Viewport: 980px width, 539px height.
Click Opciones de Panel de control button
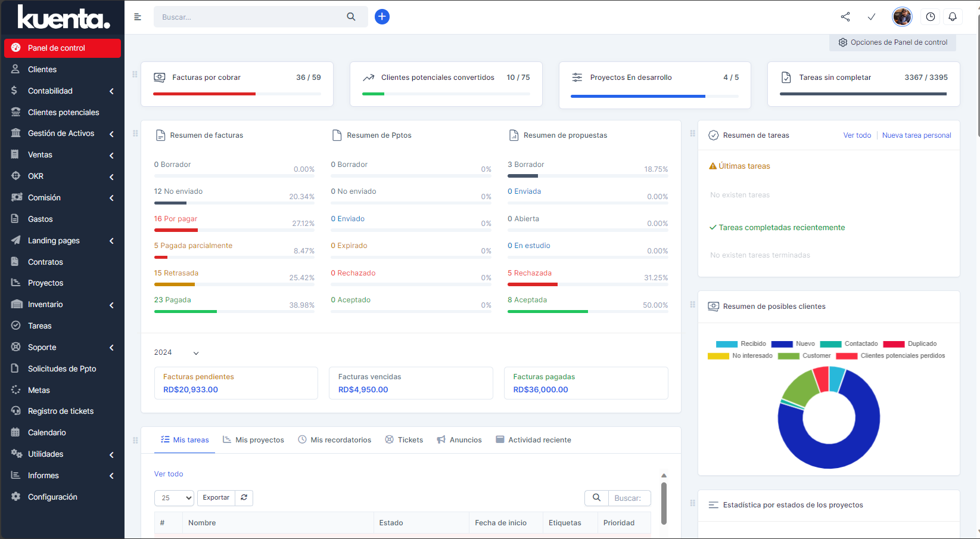tap(892, 42)
